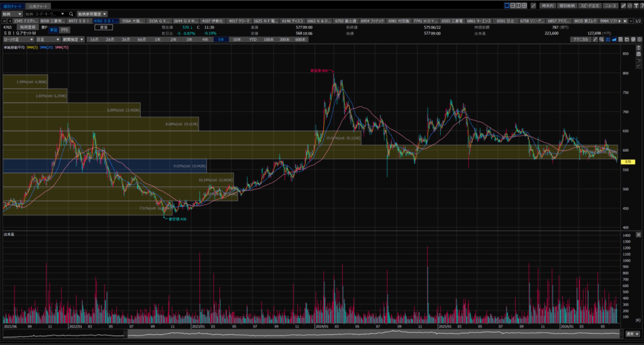Select the YTD period option

(x=253, y=40)
